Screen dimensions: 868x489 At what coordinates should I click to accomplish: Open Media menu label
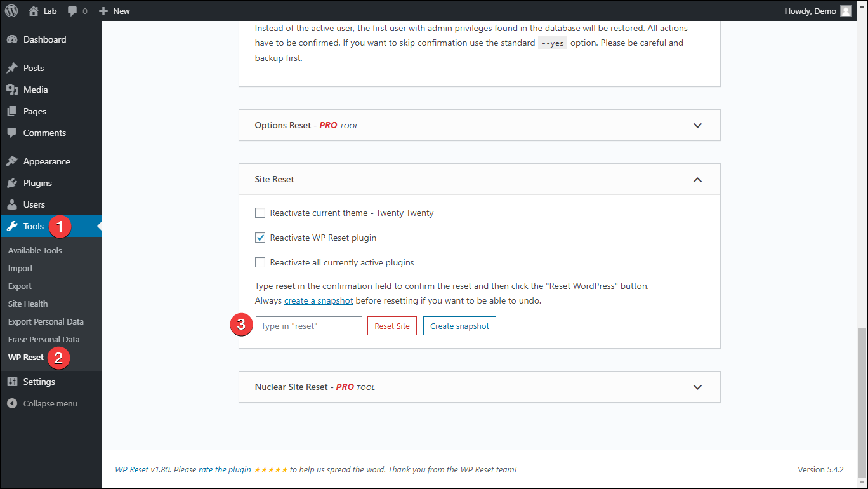click(36, 90)
